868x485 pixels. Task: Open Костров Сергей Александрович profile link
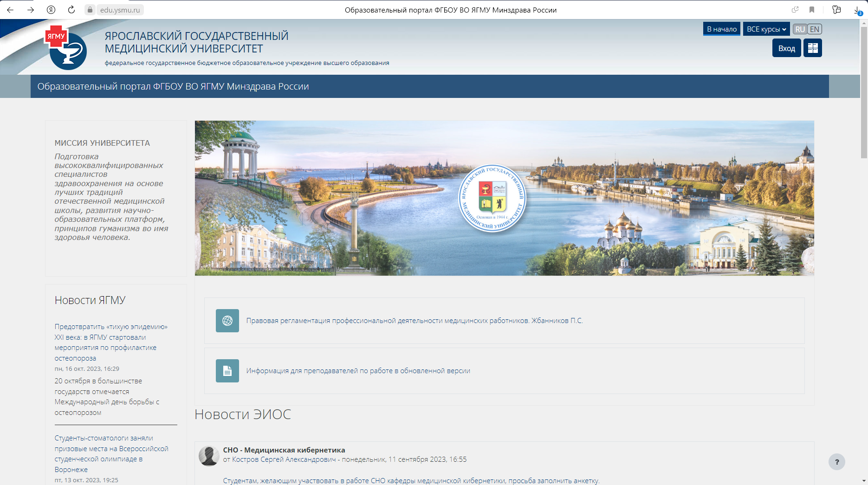coord(284,459)
